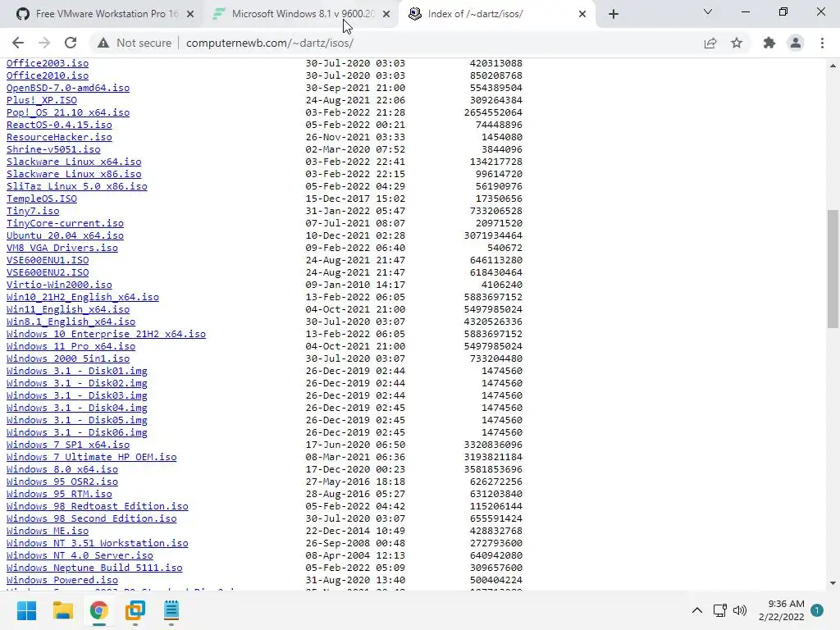Show hidden system tray icons
Image resolution: width=840 pixels, height=630 pixels.
(697, 610)
